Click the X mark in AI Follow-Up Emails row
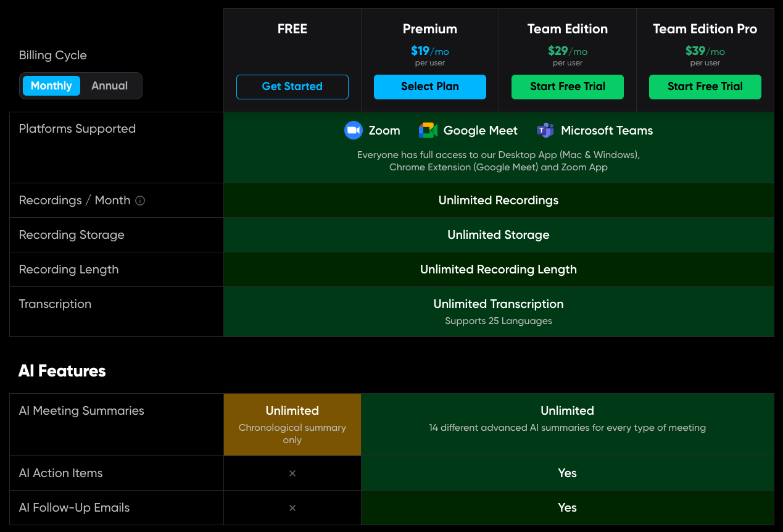 [292, 508]
